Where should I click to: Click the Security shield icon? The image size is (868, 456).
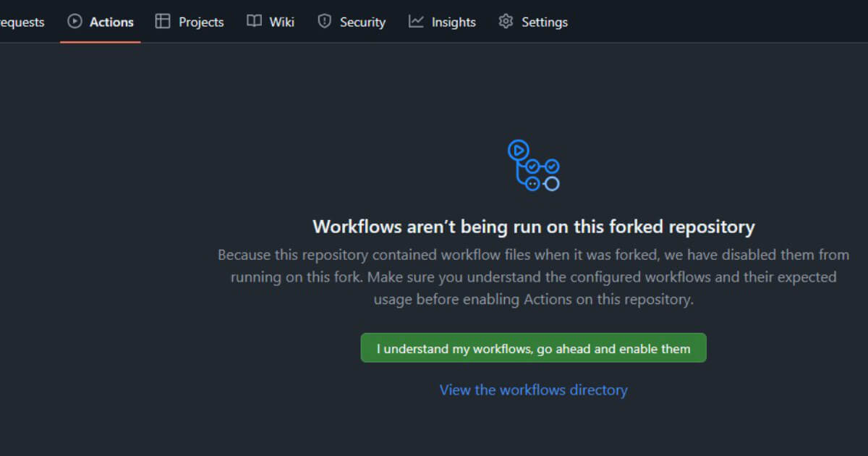tap(325, 22)
